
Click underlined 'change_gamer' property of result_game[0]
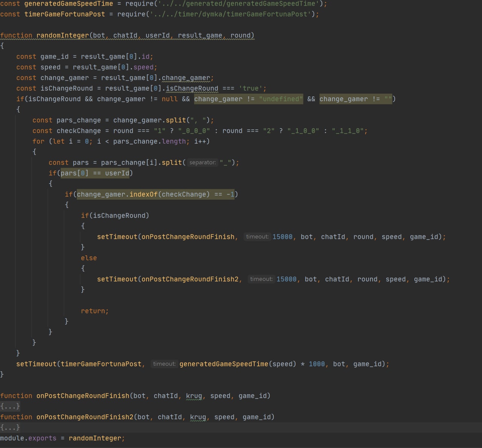pos(186,78)
